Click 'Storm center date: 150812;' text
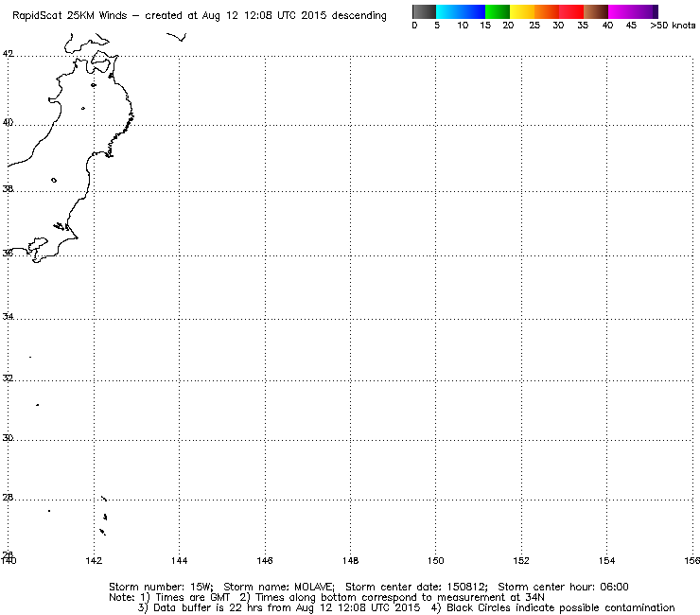 416,587
